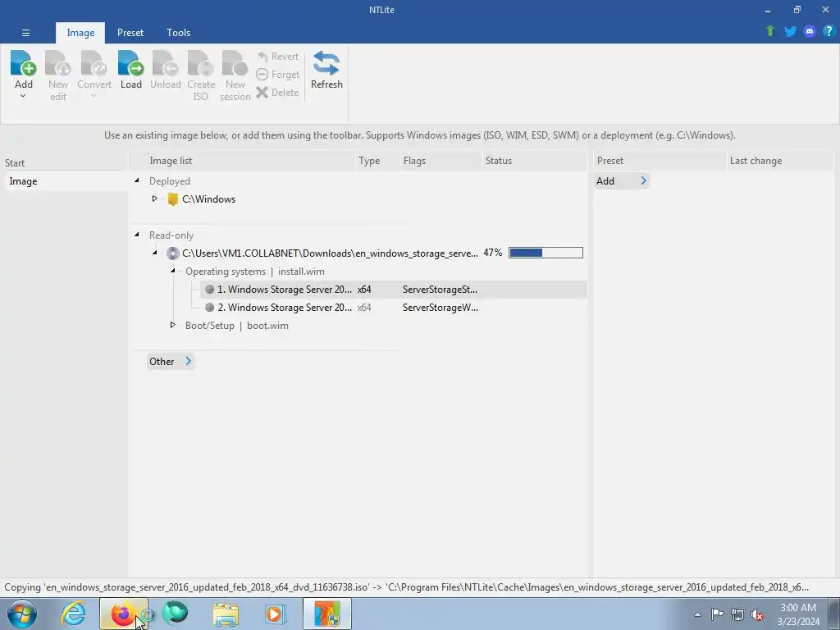This screenshot has width=840, height=630.
Task: Select 1. Windows Storage Server row
Action: click(394, 290)
